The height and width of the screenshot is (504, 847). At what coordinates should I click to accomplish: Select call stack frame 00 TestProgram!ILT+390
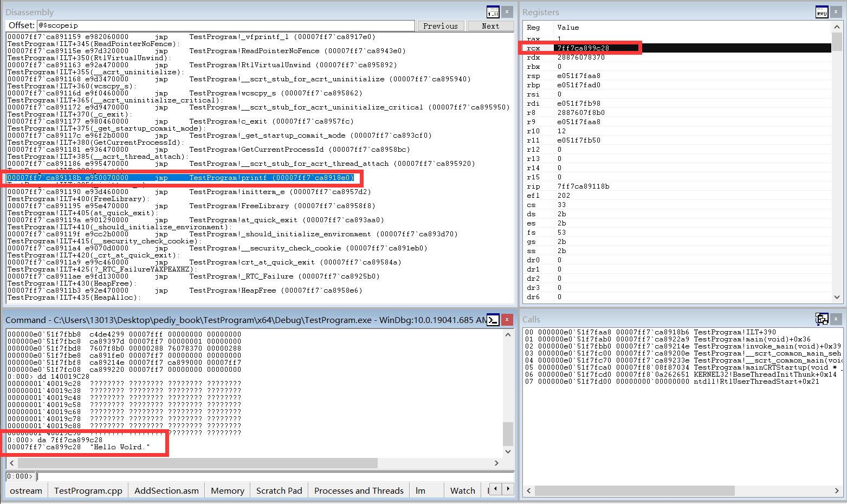[x=650, y=332]
